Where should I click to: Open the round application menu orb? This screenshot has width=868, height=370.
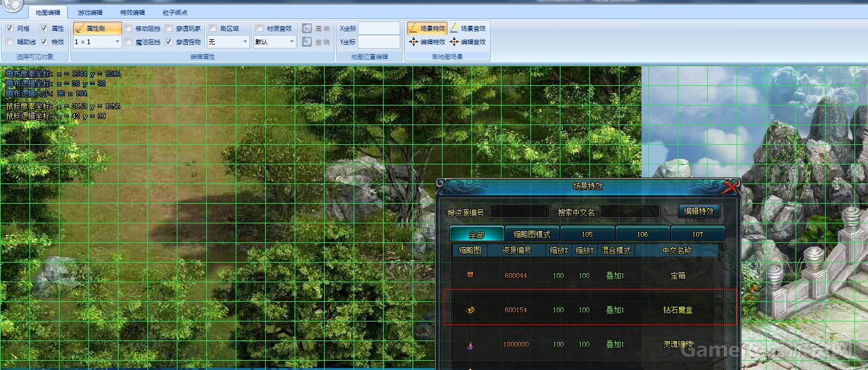pos(12,5)
